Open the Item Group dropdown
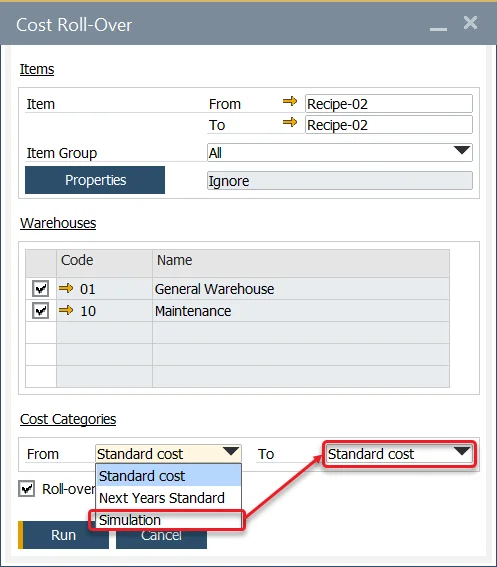The width and height of the screenshot is (497, 567). tap(462, 150)
